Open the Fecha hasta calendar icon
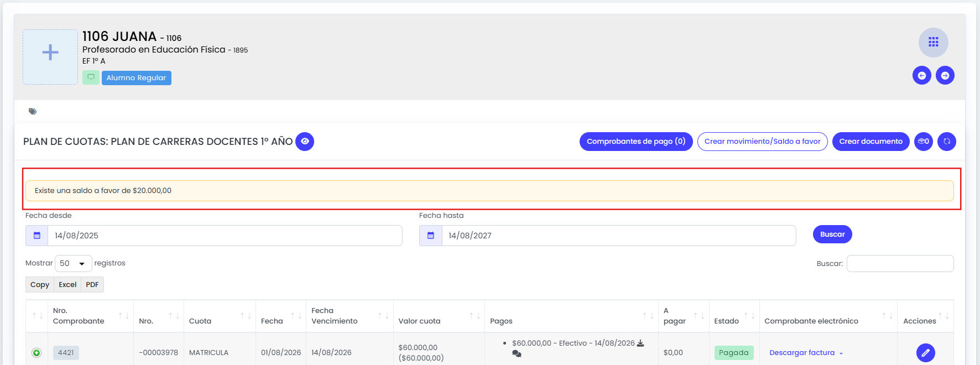Viewport: 980px width, 365px height. 431,236
